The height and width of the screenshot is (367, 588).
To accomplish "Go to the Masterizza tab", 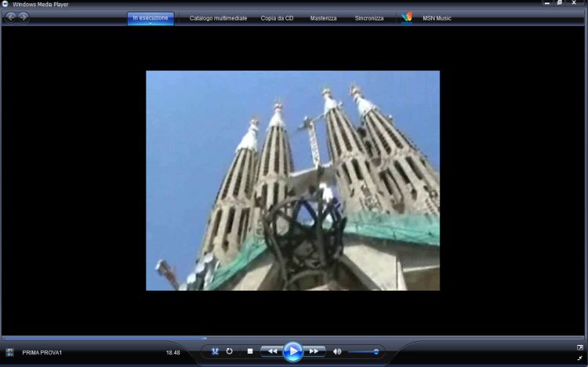I will (323, 18).
